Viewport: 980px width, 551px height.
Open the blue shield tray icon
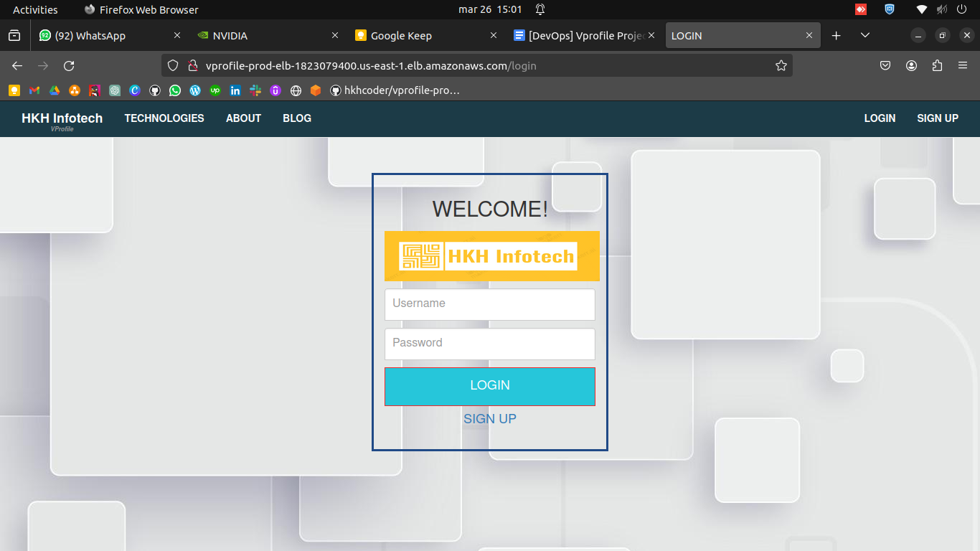pyautogui.click(x=890, y=9)
